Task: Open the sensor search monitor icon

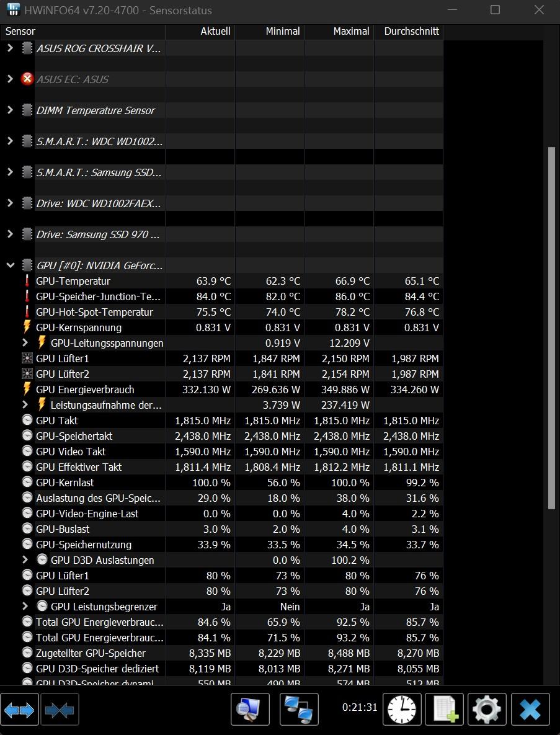Action: (251, 709)
